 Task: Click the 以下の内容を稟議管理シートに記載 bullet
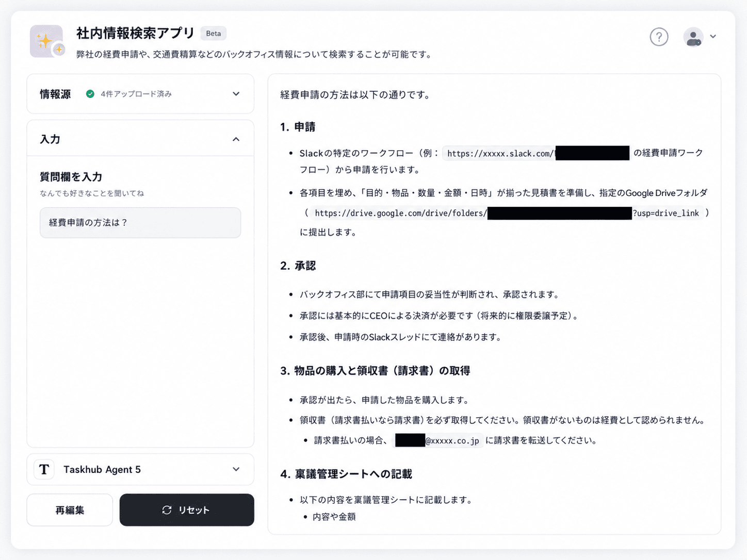(x=386, y=500)
